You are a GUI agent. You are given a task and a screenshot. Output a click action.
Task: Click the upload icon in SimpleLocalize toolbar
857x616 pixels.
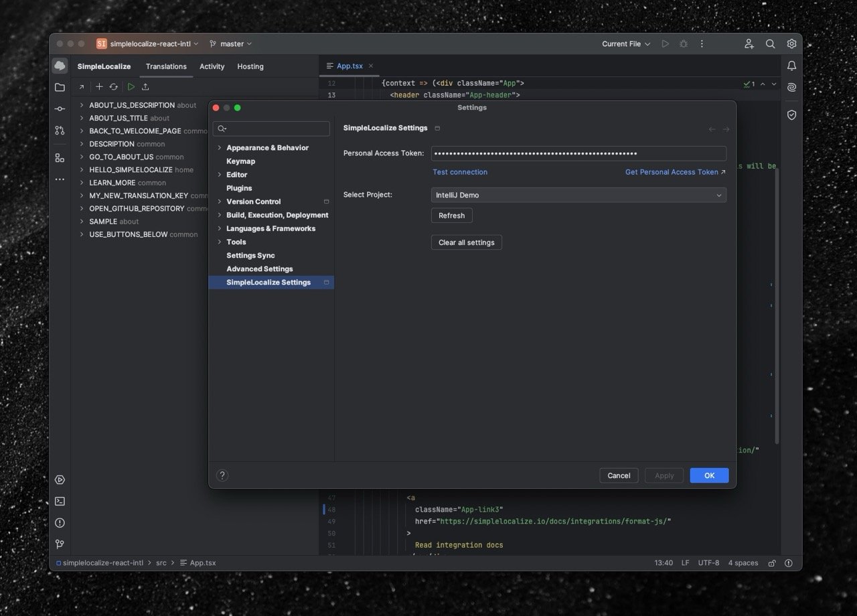(145, 86)
